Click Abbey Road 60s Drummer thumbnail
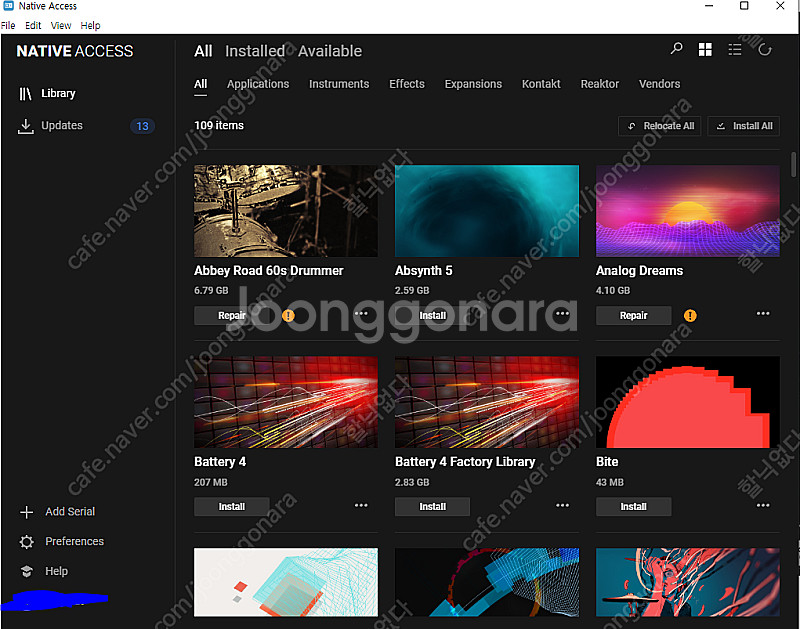800x629 pixels. pos(286,211)
